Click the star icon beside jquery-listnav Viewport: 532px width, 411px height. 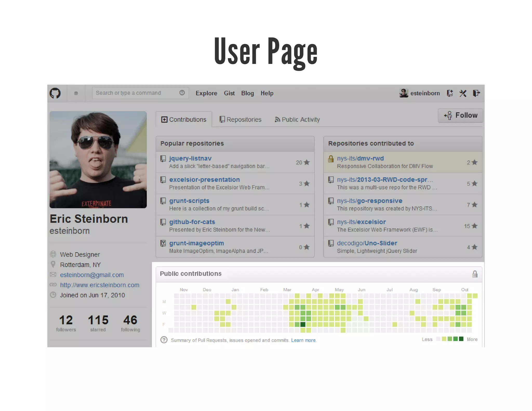pos(307,162)
